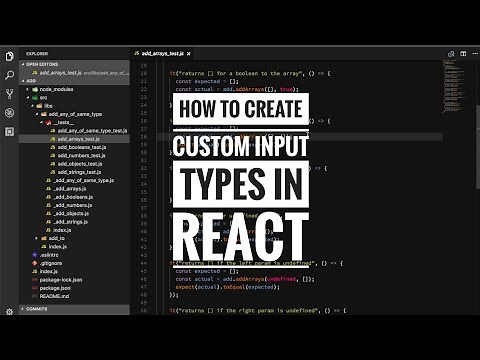480x360 pixels.
Task: Close the add_arrays_test.js editor tab
Action: 189,53
